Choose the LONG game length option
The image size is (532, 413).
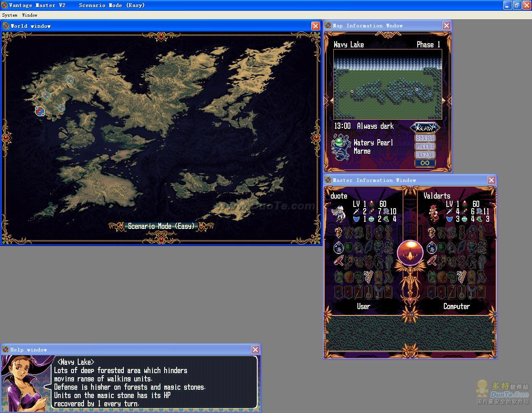425,155
